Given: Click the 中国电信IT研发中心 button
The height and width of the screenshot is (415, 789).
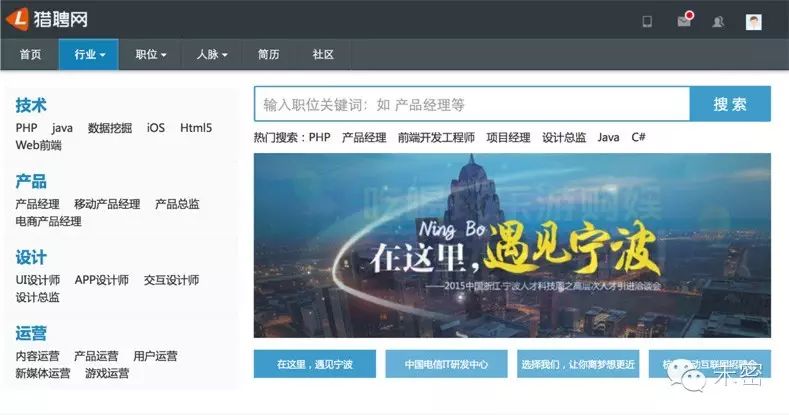Looking at the screenshot, I should (446, 364).
